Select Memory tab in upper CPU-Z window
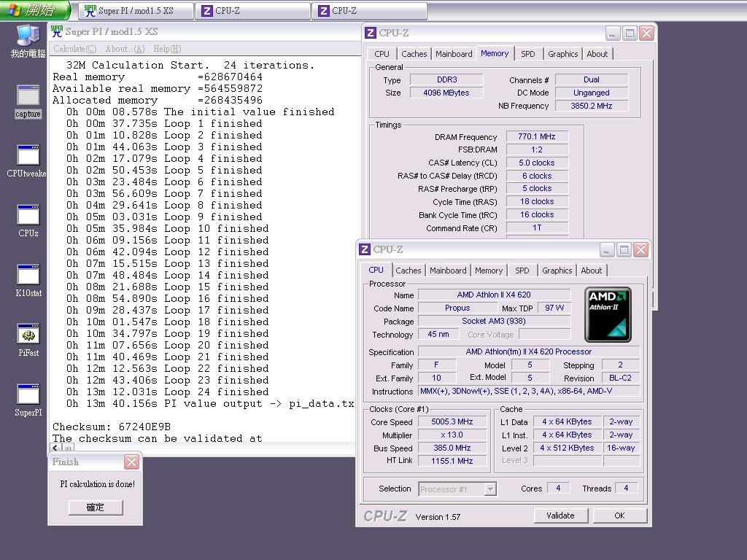 pyautogui.click(x=495, y=53)
